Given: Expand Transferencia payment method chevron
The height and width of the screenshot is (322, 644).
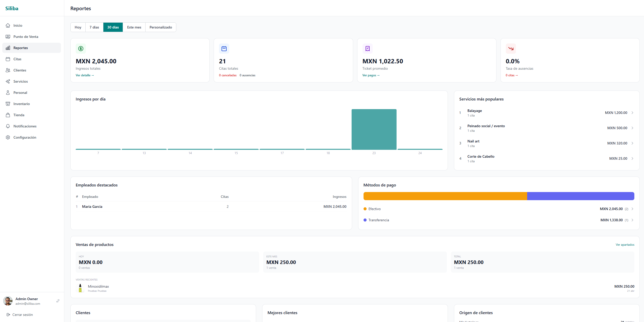Looking at the screenshot, I should pos(632,220).
